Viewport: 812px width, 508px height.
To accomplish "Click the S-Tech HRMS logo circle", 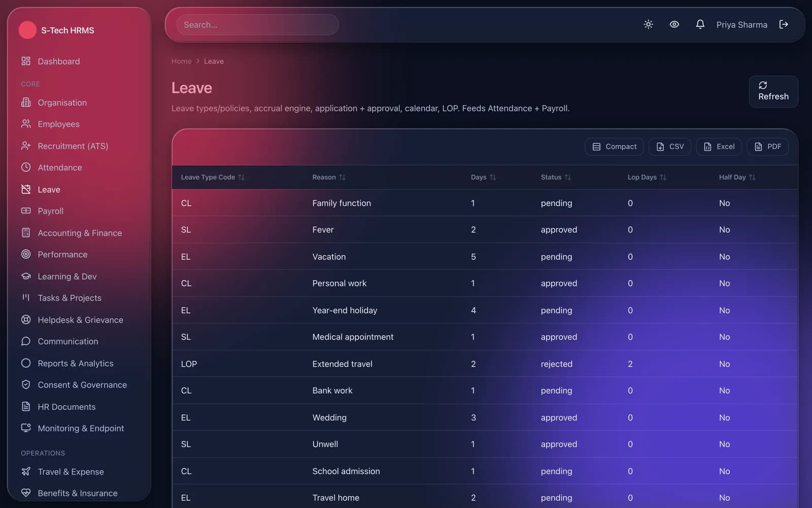I will pos(27,30).
